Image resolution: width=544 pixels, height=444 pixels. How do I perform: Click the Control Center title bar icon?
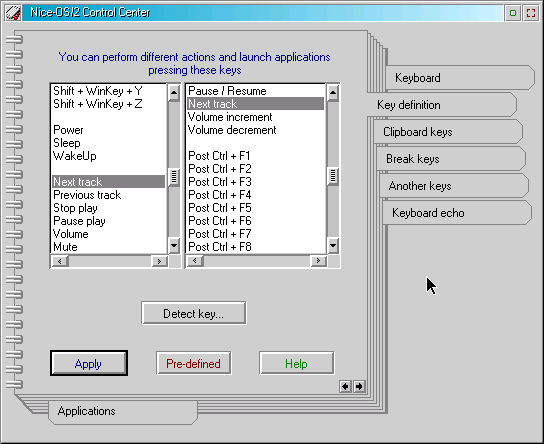(14, 13)
